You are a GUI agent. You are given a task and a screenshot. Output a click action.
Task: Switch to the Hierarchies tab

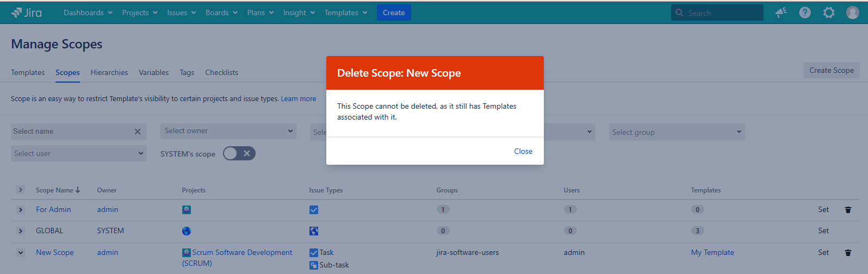coord(109,72)
